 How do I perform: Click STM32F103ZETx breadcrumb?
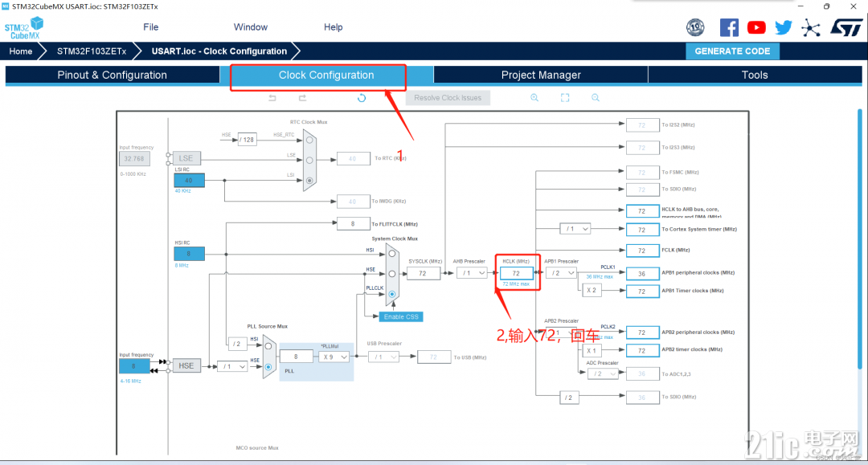tap(92, 51)
